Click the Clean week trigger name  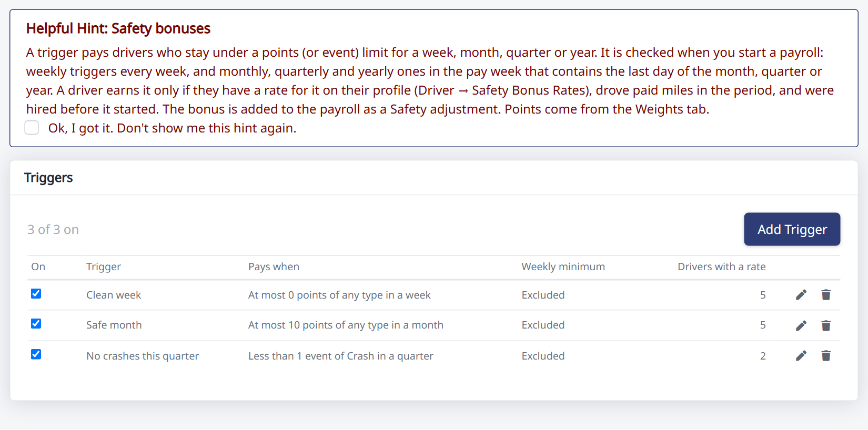pyautogui.click(x=114, y=295)
